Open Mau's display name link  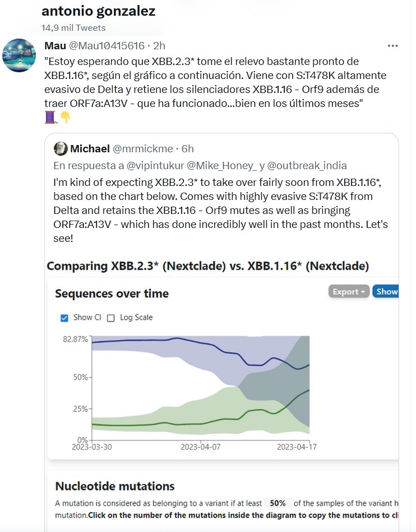(x=54, y=45)
